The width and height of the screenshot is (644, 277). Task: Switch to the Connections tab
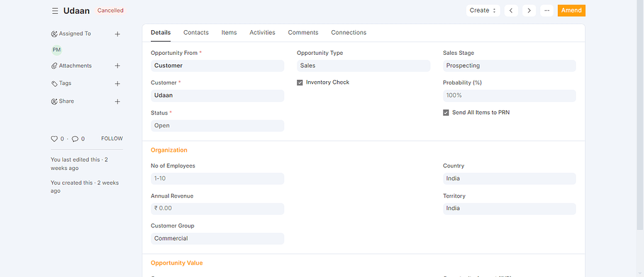pos(348,33)
